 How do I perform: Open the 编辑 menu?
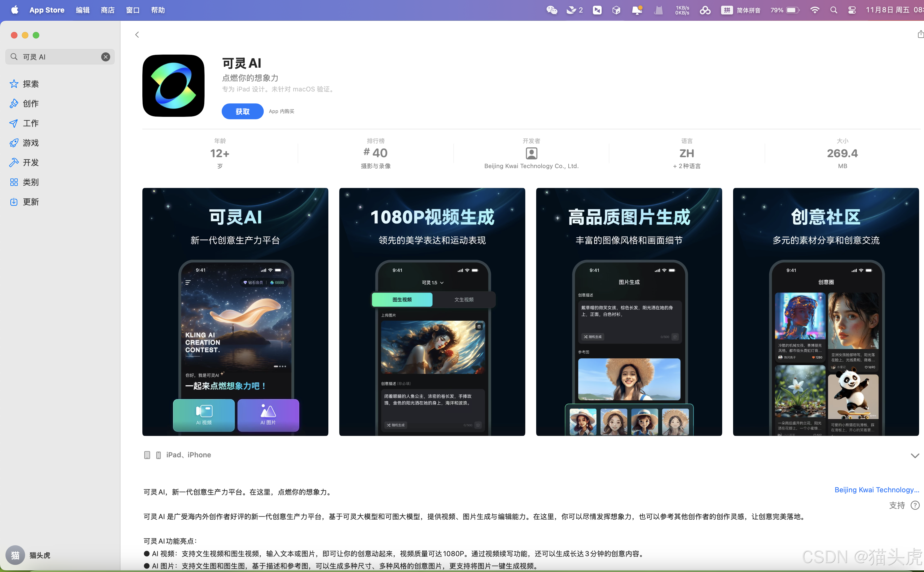(x=82, y=10)
